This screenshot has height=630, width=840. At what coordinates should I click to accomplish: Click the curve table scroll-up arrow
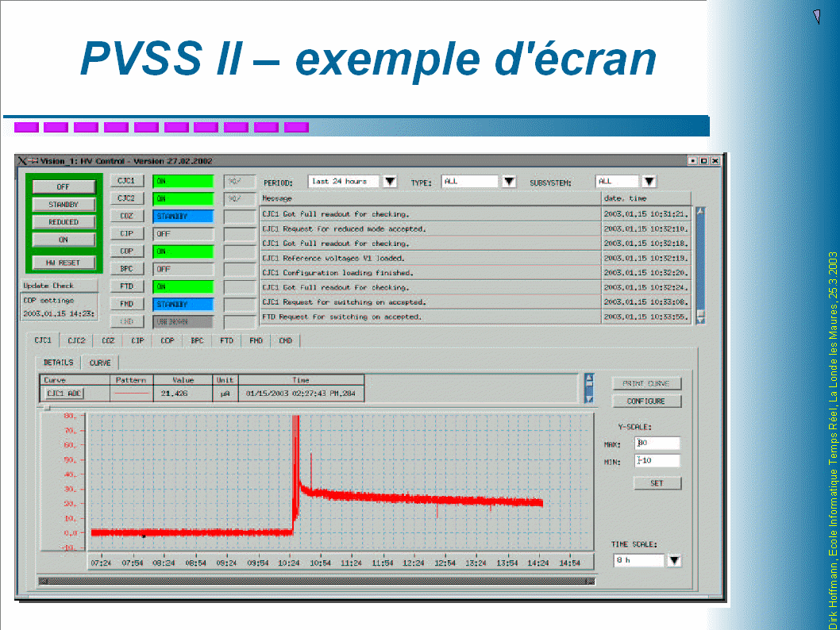pos(589,378)
